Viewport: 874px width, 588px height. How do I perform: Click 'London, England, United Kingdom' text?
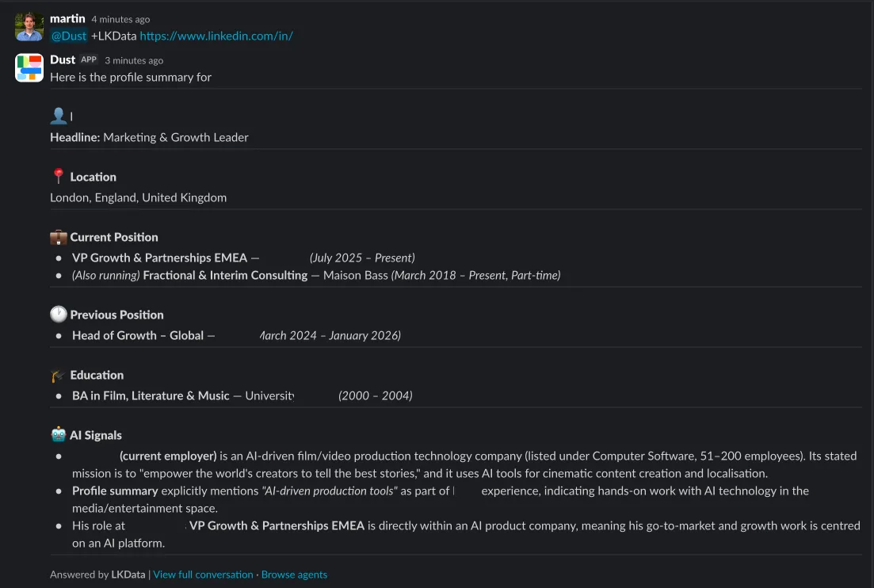[x=138, y=197]
